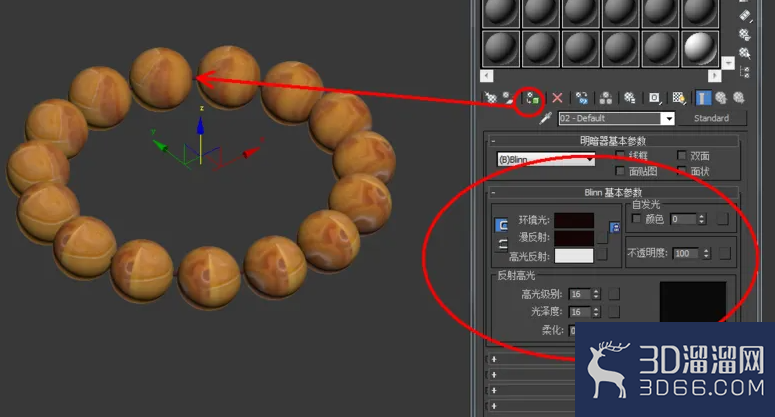The height and width of the screenshot is (417, 775).
Task: Click the 02 - Default material name field
Action: 610,118
